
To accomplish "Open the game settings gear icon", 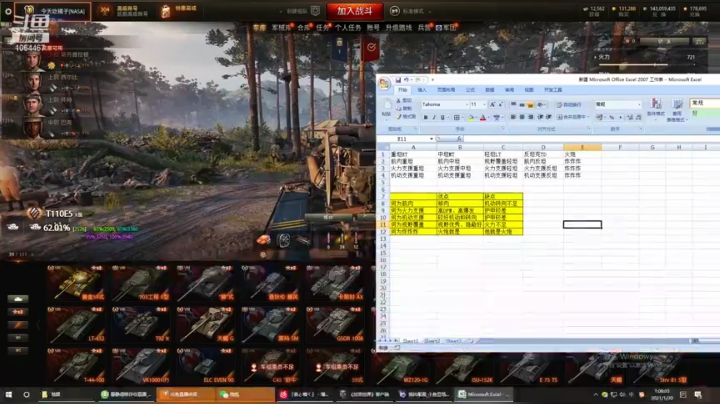I will pos(7,11).
